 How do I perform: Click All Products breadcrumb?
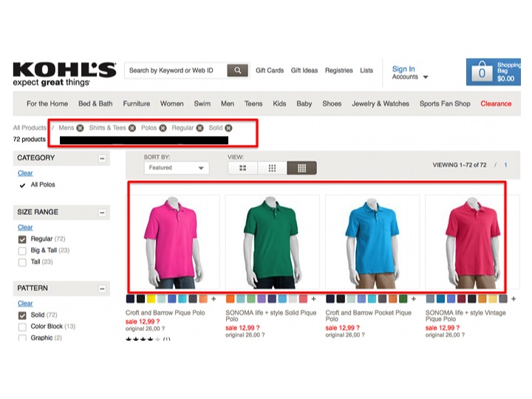pos(30,128)
